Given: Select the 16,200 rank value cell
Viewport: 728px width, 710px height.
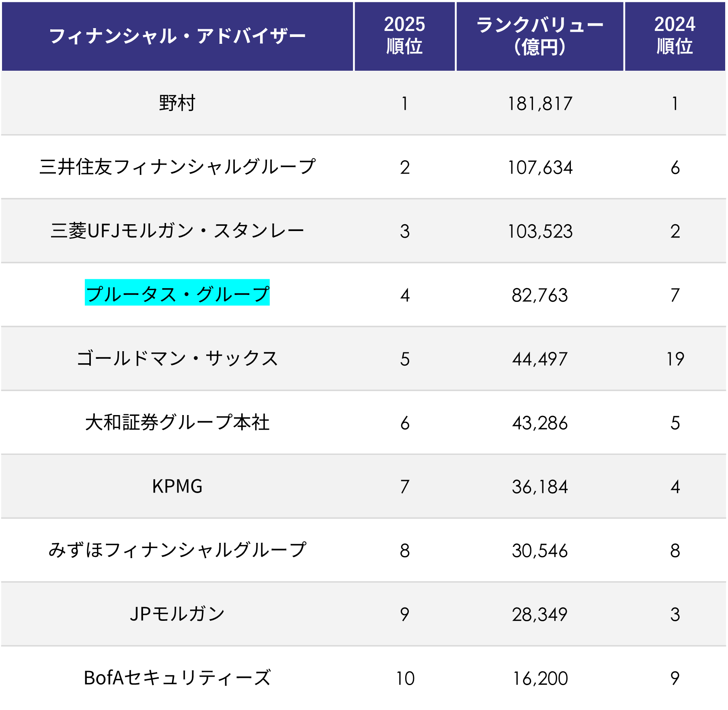Looking at the screenshot, I should (539, 678).
